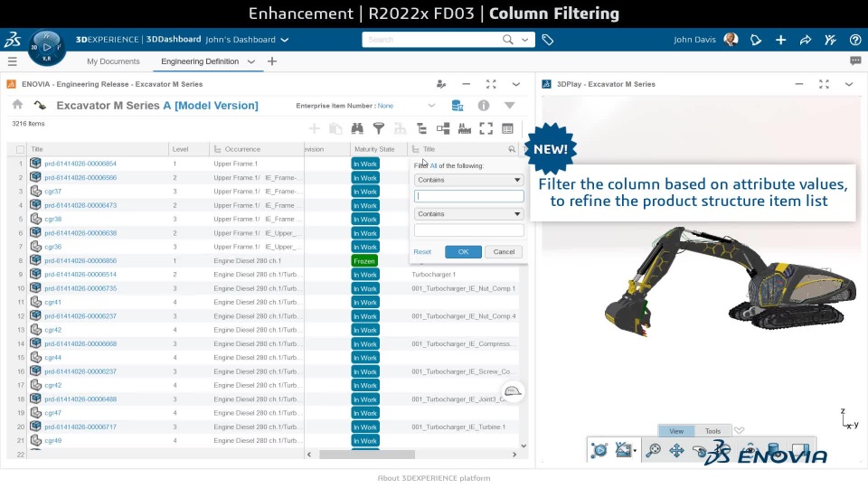This screenshot has width=868, height=488.
Task: Click OK in filter popup
Action: click(x=463, y=252)
